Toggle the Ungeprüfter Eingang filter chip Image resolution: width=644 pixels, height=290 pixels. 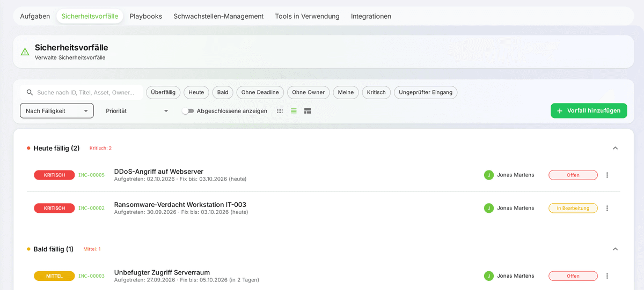point(426,92)
